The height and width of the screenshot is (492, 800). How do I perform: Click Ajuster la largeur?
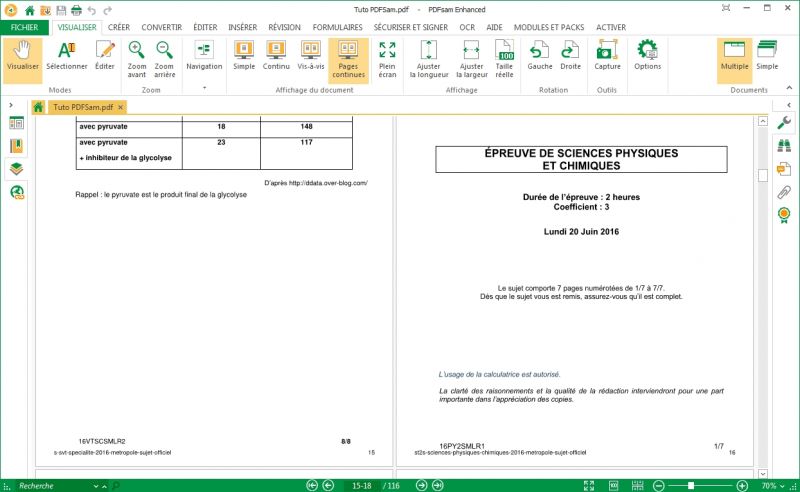coord(471,60)
